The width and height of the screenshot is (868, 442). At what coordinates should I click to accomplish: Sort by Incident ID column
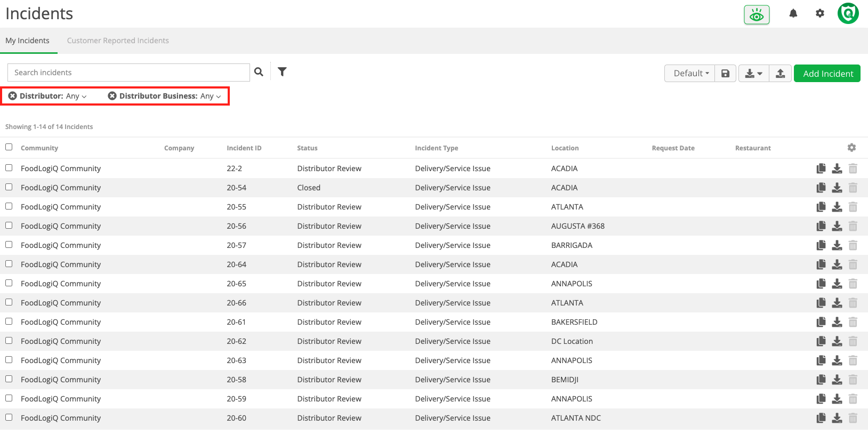[244, 148]
